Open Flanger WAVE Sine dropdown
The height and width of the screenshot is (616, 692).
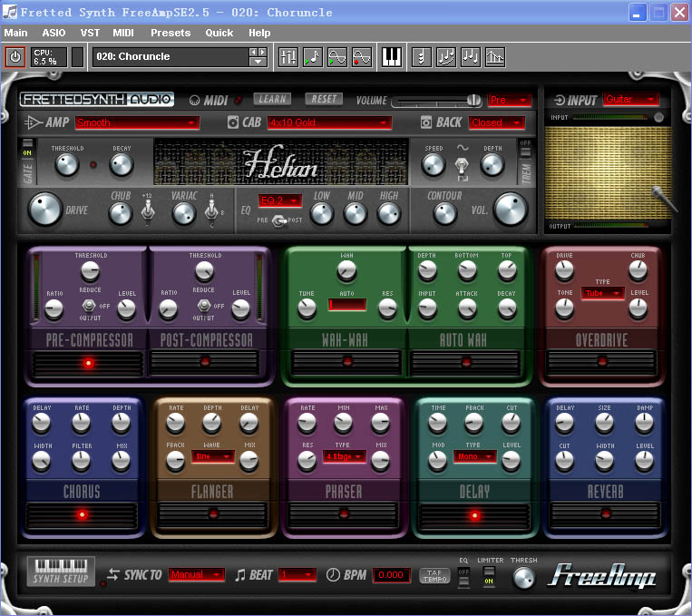click(213, 456)
